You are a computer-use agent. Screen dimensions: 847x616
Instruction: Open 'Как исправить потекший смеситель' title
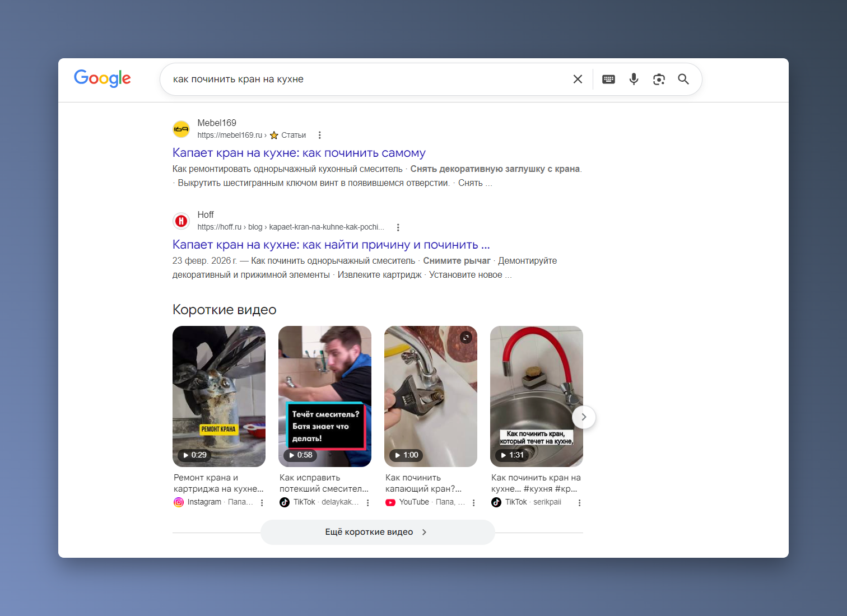(x=324, y=483)
